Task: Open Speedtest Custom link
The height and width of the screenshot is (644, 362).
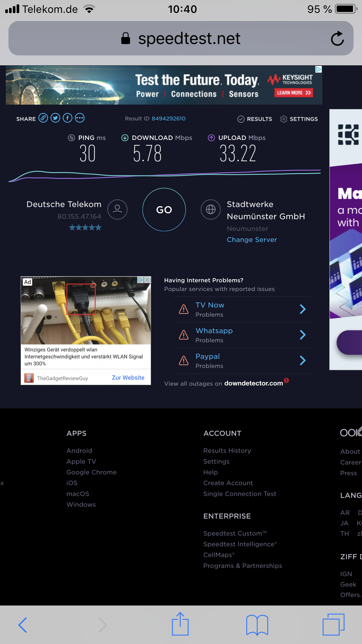Action: [235, 533]
